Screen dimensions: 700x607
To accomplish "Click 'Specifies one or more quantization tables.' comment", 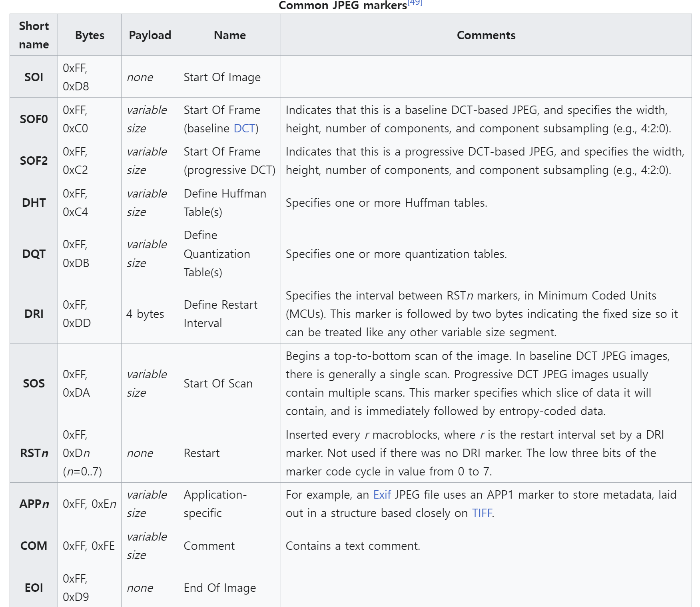I will [x=486, y=254].
